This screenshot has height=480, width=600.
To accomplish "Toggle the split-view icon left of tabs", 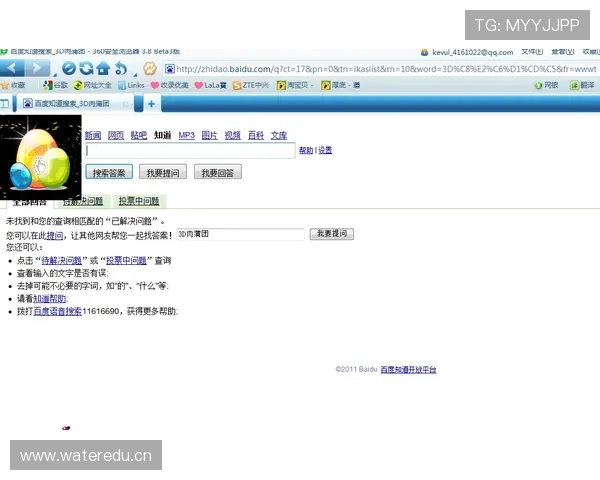I will [5, 103].
